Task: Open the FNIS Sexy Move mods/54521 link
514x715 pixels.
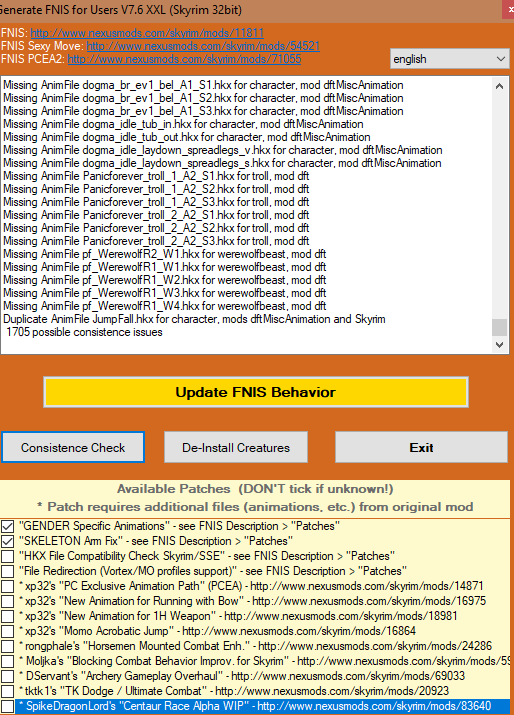Action: (x=203, y=46)
